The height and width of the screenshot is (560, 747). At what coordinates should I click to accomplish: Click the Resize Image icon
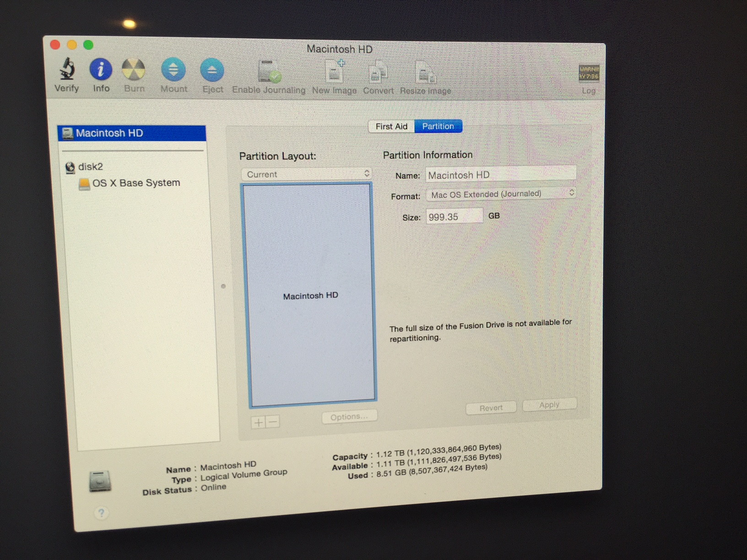click(425, 73)
